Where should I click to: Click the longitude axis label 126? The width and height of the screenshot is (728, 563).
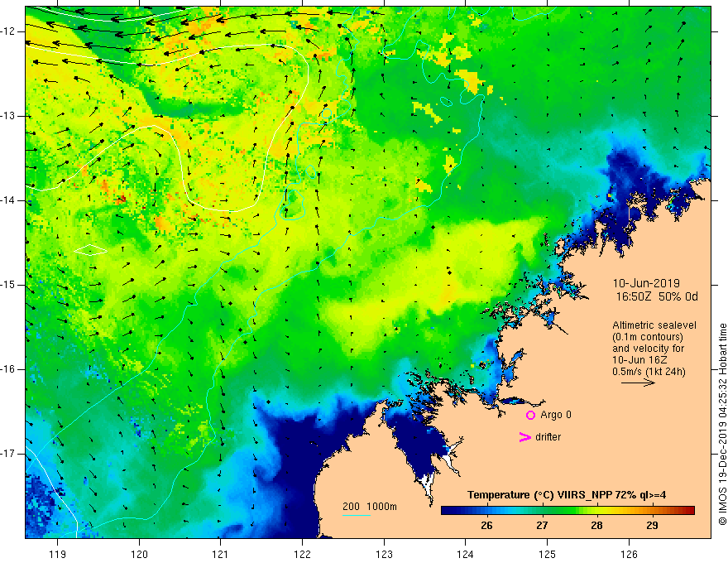pyautogui.click(x=629, y=554)
